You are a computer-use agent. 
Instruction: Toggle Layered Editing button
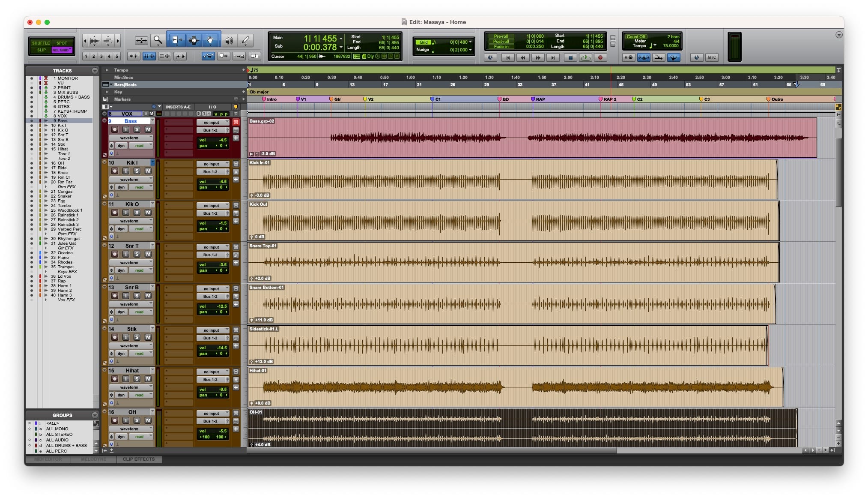(x=254, y=56)
